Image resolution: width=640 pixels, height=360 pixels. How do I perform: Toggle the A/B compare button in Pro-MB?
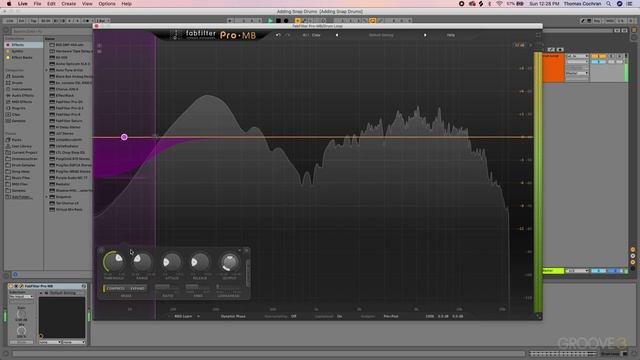305,35
